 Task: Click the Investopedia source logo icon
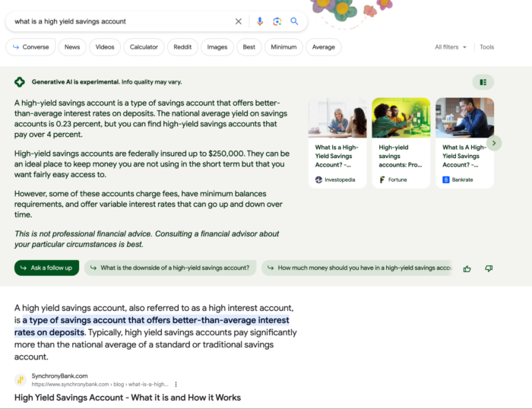pyautogui.click(x=318, y=179)
